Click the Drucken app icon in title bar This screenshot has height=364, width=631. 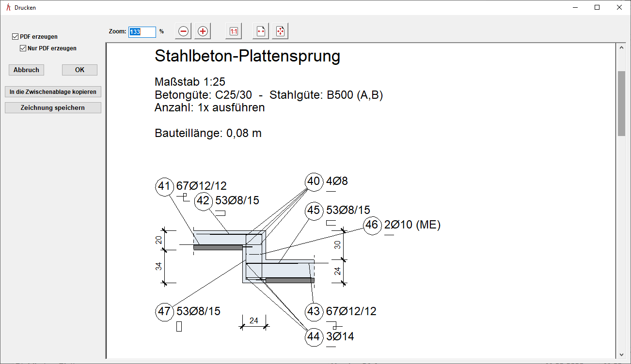7,7
